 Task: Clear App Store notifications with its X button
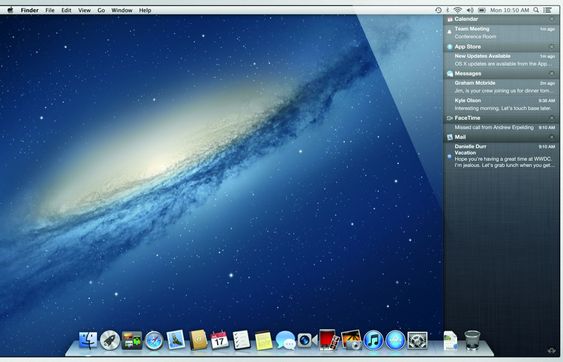pos(552,47)
